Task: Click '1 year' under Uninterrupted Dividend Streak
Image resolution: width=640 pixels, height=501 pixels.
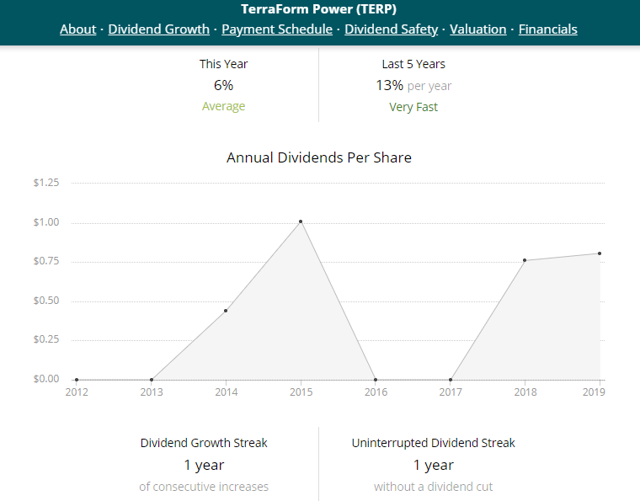Action: click(x=433, y=465)
